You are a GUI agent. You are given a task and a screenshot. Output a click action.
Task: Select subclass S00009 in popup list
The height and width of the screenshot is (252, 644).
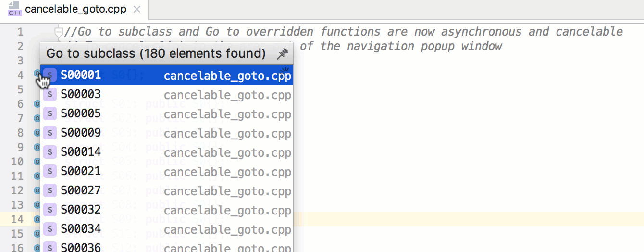tap(167, 133)
